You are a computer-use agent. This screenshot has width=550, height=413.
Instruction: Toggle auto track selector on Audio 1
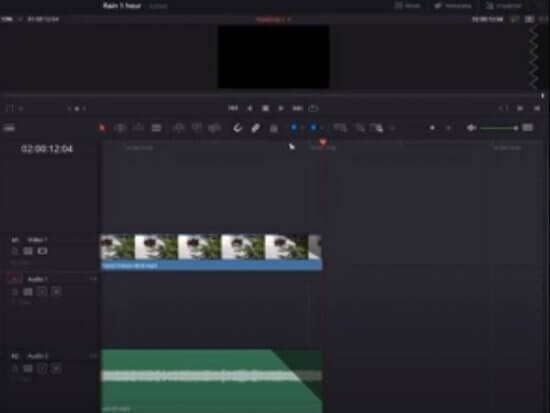point(28,292)
